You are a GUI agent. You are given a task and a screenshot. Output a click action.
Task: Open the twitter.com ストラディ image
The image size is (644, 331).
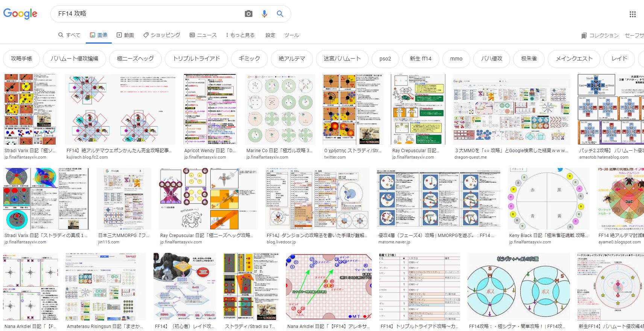[353, 109]
